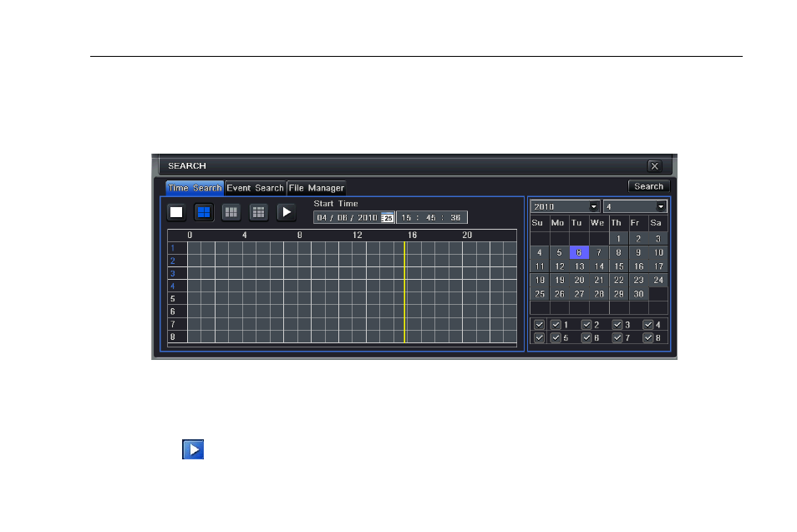This screenshot has height=532, width=797.
Task: Select day 19 in calendar
Action: (x=559, y=280)
